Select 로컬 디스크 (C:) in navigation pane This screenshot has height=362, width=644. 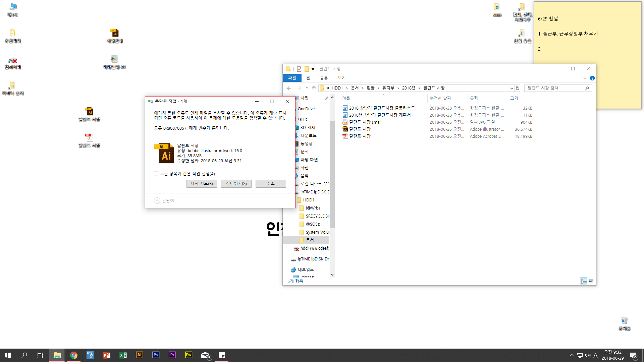point(315,184)
